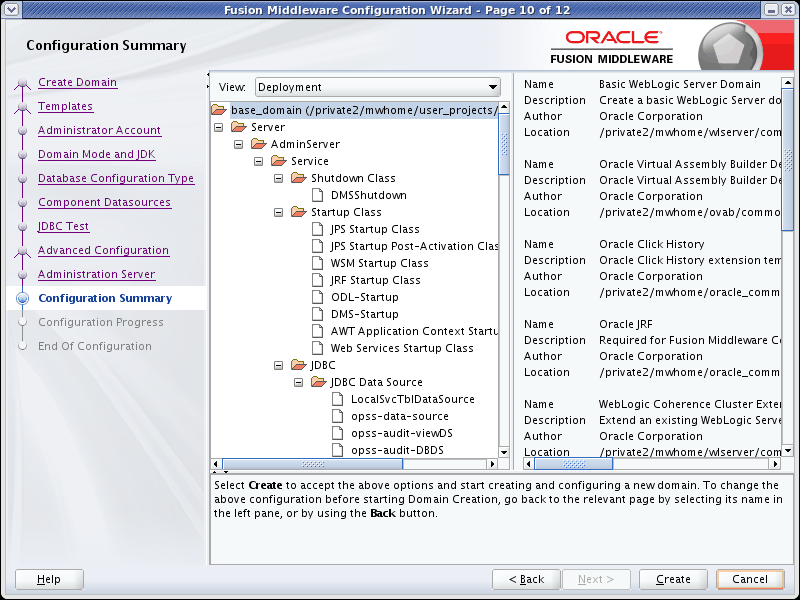This screenshot has width=800, height=600.
Task: Click the AWT Application Context file icon
Action: click(x=317, y=331)
